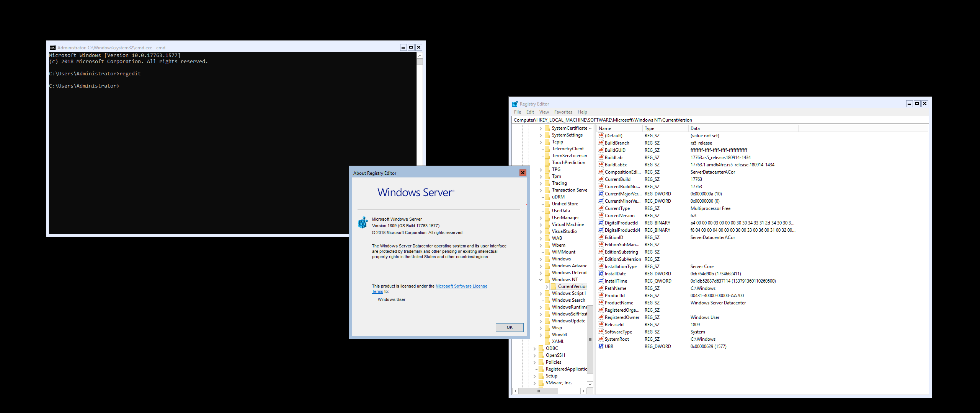Expand the Virtual Machine key
Screen dimensions: 980x413
541,224
